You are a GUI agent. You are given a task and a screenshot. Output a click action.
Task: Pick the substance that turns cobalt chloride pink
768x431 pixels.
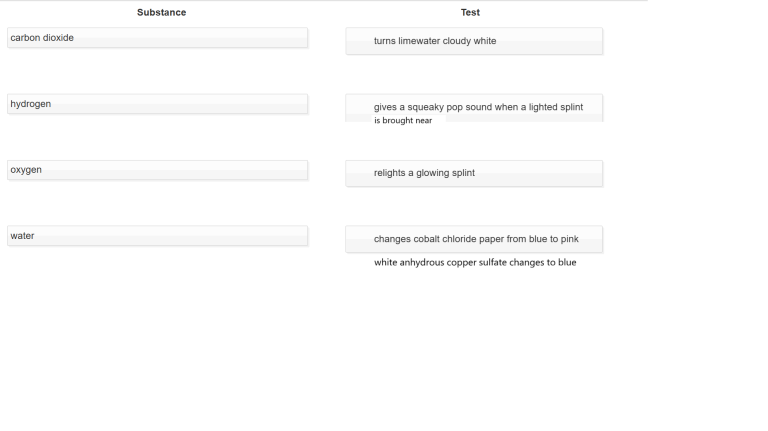[157, 236]
